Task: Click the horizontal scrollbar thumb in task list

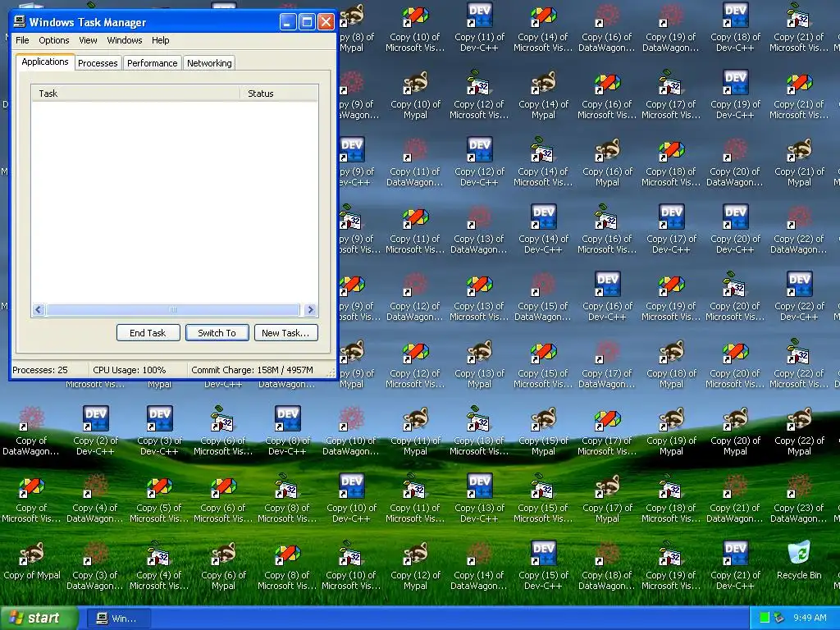Action: (x=172, y=309)
